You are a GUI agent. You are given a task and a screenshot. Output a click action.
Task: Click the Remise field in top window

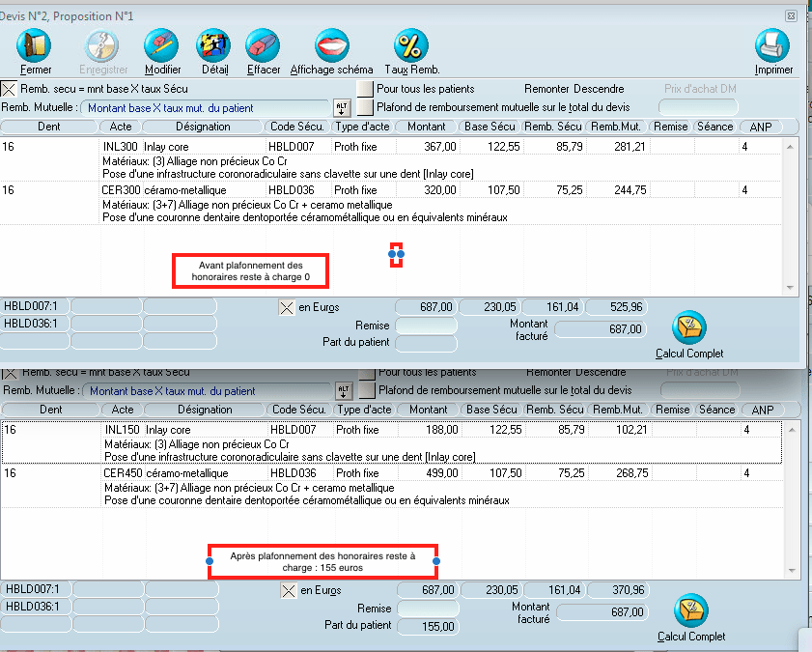pyautogui.click(x=426, y=326)
